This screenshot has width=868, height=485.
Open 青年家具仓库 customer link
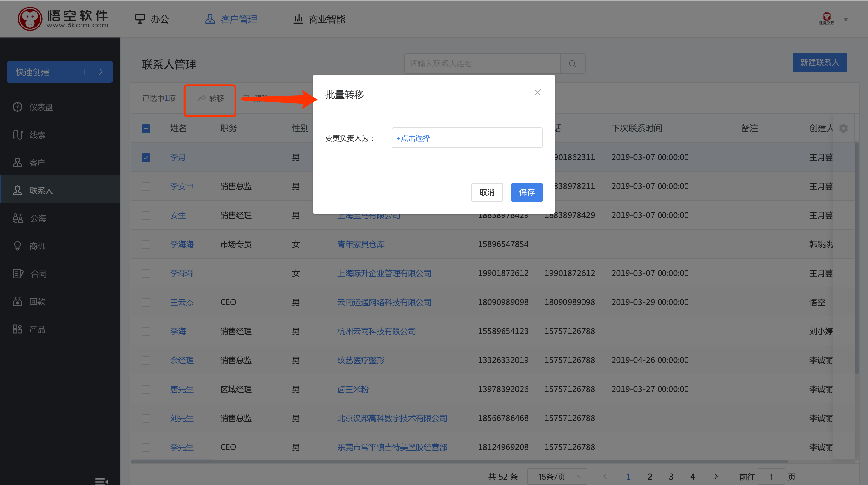361,244
